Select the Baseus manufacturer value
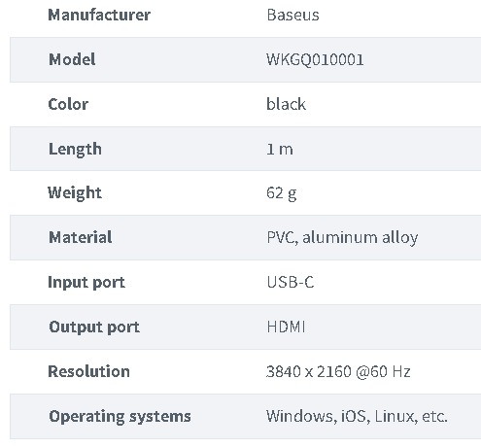The image size is (481, 448). (x=293, y=15)
